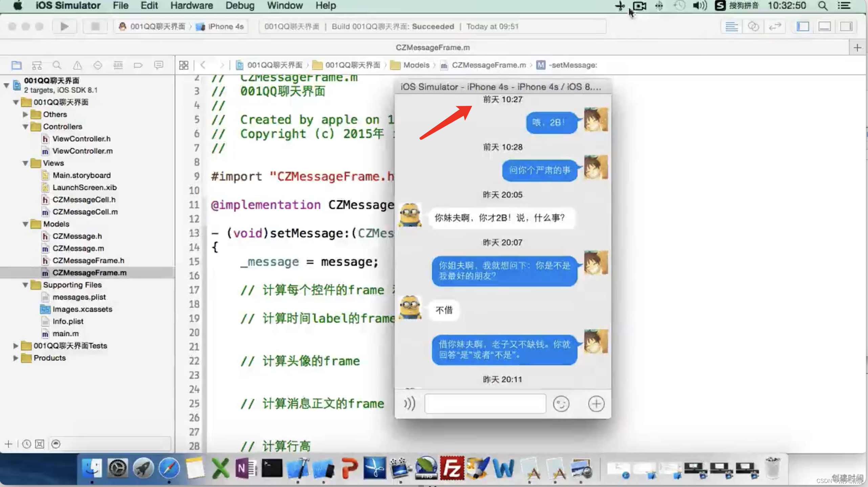Click the chat message text input field

pyautogui.click(x=485, y=403)
